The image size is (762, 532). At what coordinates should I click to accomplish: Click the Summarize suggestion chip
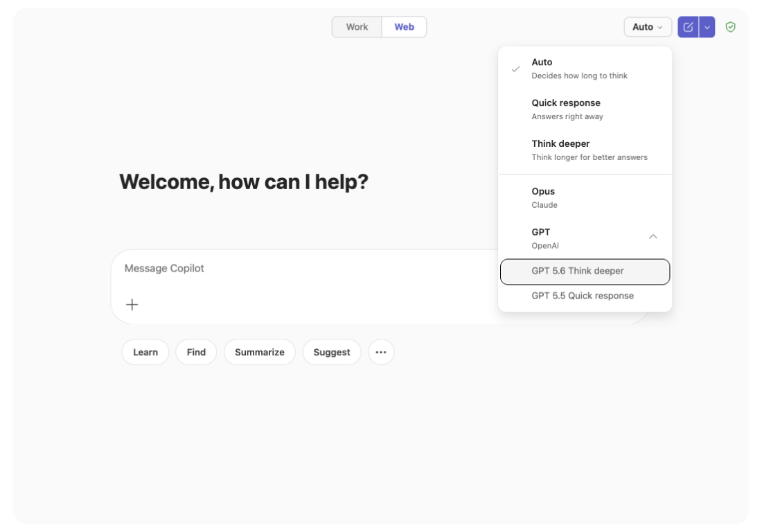(x=260, y=352)
